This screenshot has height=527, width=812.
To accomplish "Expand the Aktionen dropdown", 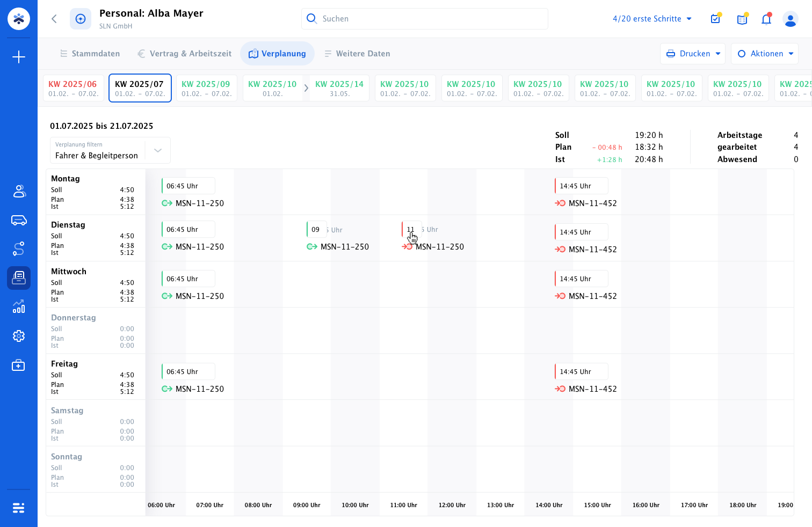I will (765, 54).
